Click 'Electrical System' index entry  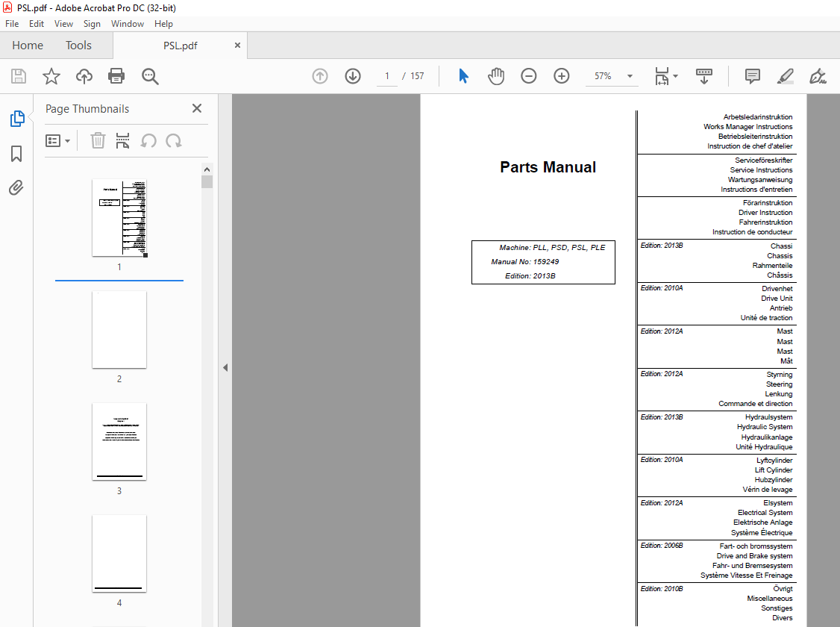[765, 512]
